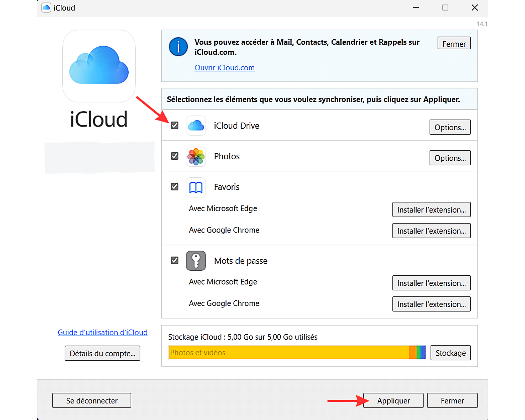This screenshot has width=525, height=420.
Task: Click the Appliquer button
Action: coord(393,401)
